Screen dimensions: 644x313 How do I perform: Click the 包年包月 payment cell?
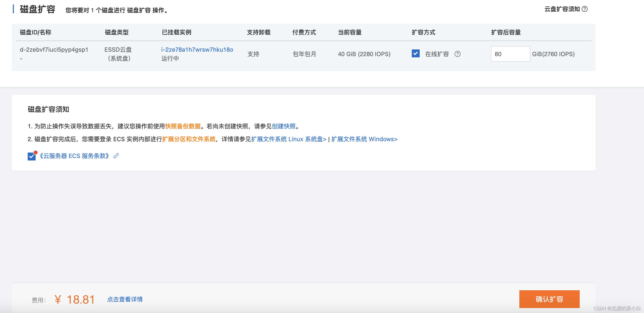[x=304, y=54]
